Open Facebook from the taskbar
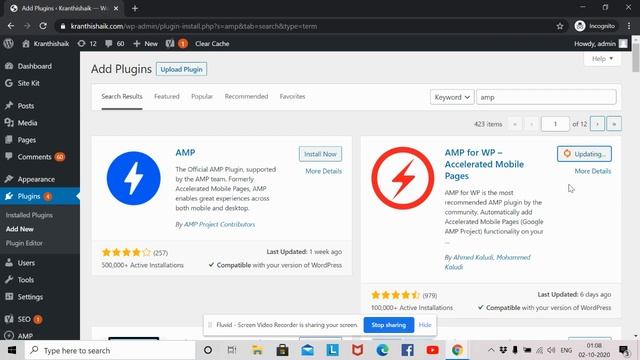640x360 pixels. click(x=407, y=350)
